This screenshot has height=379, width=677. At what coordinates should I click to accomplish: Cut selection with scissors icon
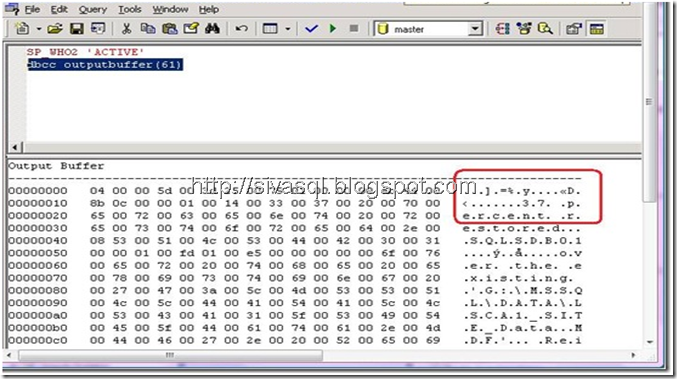click(126, 29)
